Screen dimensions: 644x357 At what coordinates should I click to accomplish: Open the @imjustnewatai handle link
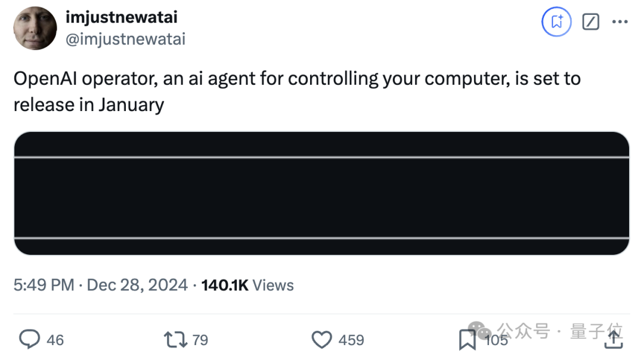pyautogui.click(x=126, y=39)
